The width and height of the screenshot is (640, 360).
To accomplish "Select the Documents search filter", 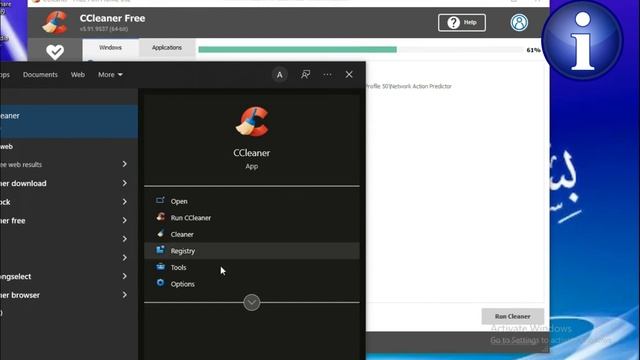I will [x=40, y=75].
